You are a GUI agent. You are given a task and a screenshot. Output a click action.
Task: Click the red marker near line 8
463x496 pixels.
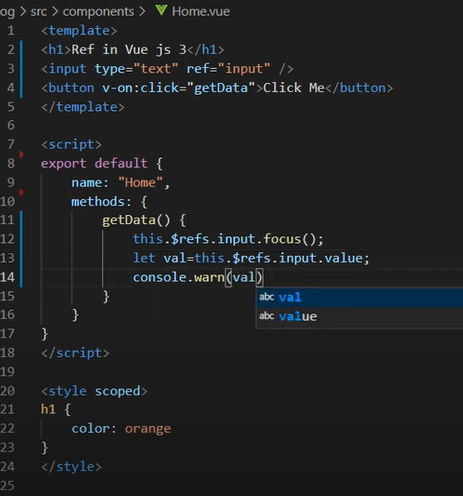(21, 154)
